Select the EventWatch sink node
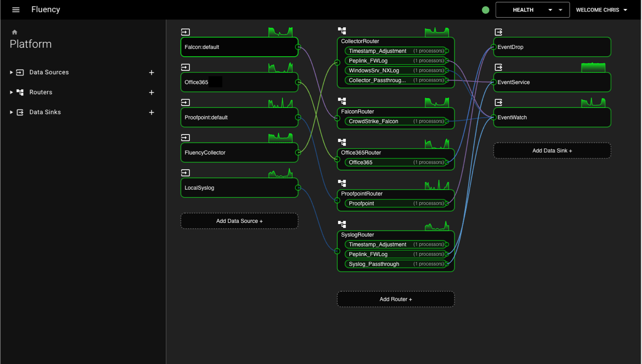 pyautogui.click(x=552, y=117)
